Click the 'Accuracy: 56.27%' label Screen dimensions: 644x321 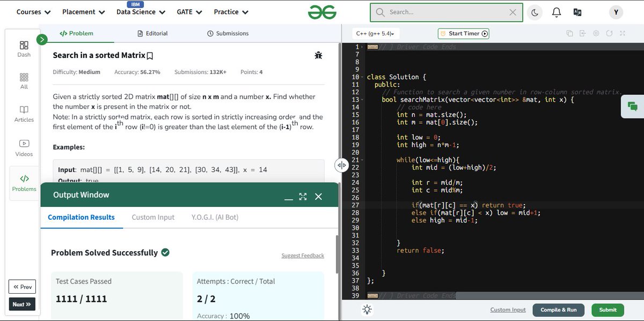tap(137, 72)
